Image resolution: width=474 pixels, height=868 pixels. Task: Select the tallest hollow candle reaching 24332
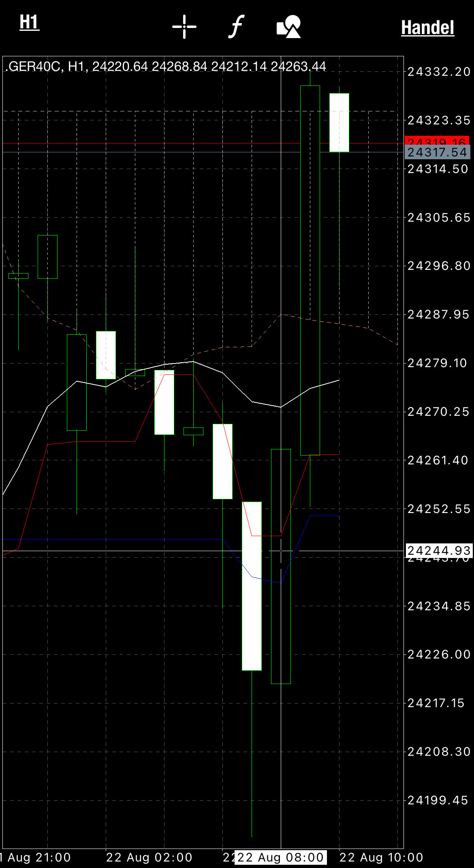310,270
